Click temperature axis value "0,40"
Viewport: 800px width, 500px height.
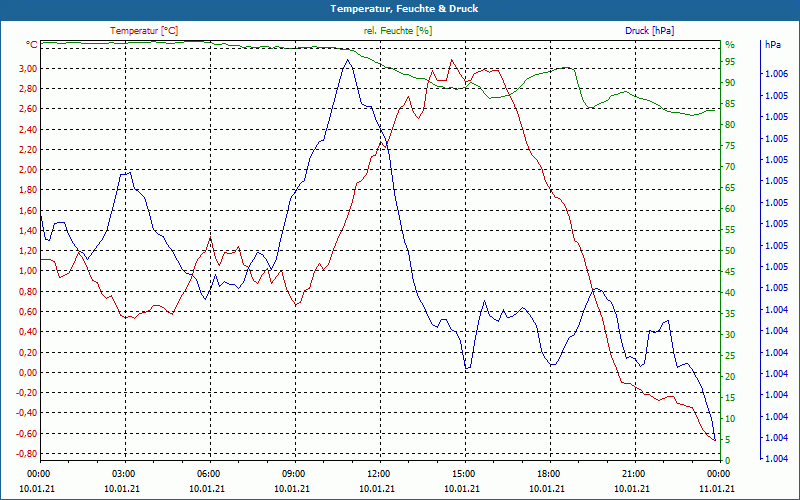pyautogui.click(x=29, y=332)
